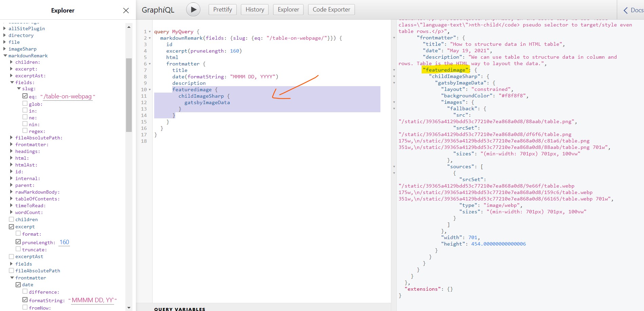
Task: Click "description" field on editor line 9
Action: coord(189,83)
